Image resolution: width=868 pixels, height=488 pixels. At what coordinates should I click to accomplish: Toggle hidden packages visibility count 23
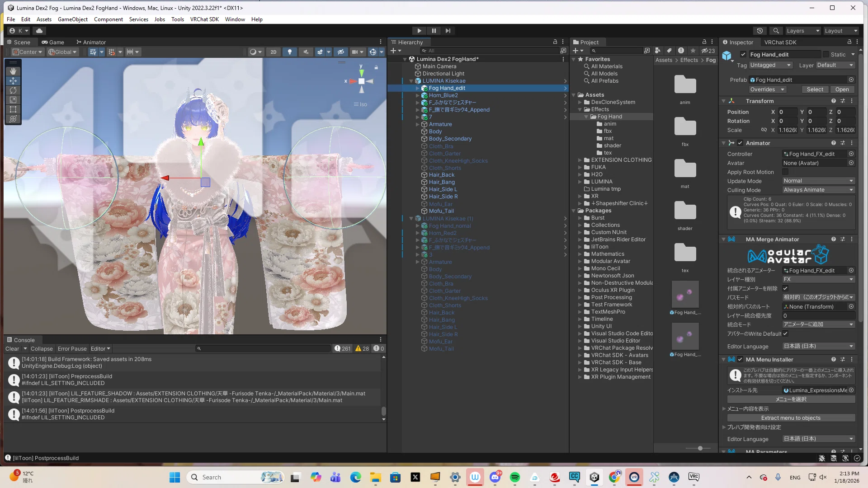pyautogui.click(x=708, y=51)
